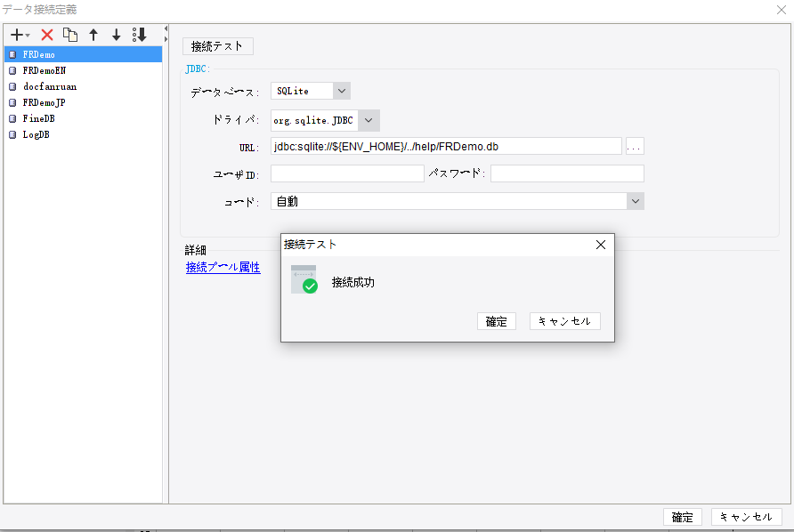Click 確定 in the 接続テスト dialog
The height and width of the screenshot is (532, 794).
coord(497,321)
